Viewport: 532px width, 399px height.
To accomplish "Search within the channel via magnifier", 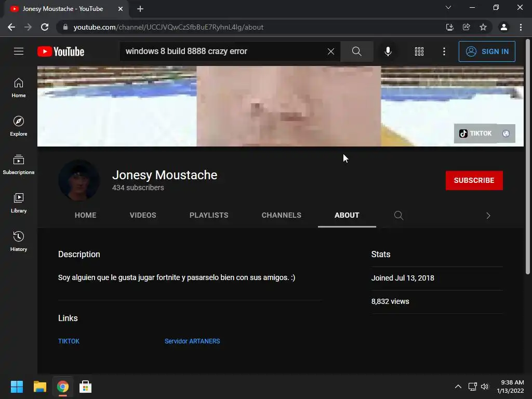I will (x=398, y=216).
